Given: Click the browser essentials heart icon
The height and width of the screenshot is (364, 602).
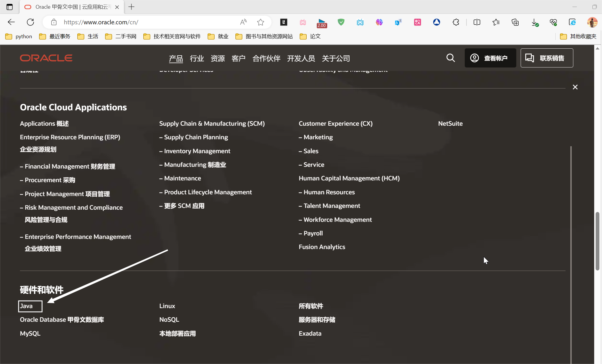Looking at the screenshot, I should tap(553, 22).
